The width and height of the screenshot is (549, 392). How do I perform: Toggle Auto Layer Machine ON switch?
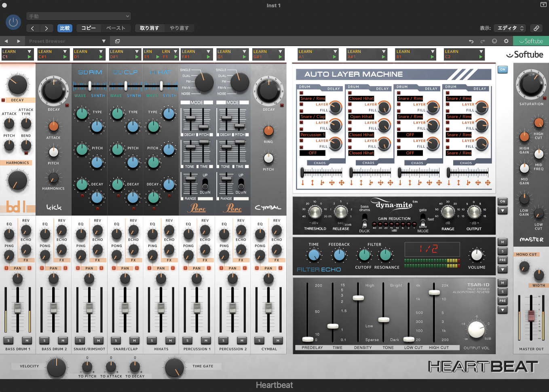click(503, 70)
